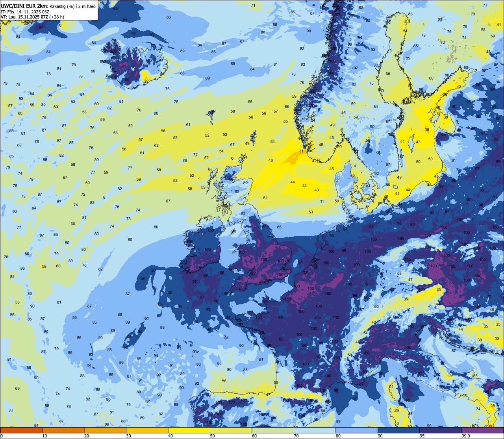Screen dimensions: 504x439
Task: Select the '50' tick label on legend bar
Action: (x=213, y=436)
